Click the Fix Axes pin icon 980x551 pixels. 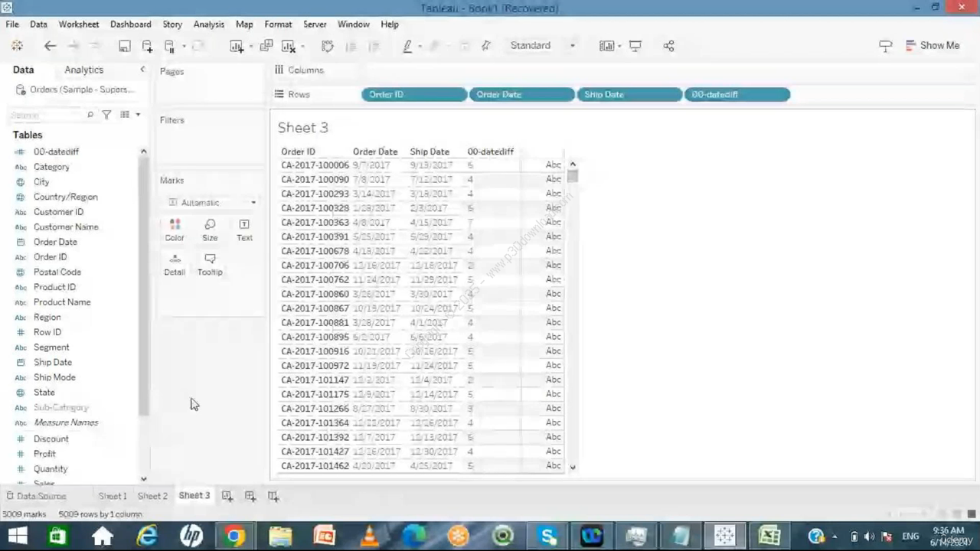pyautogui.click(x=485, y=46)
